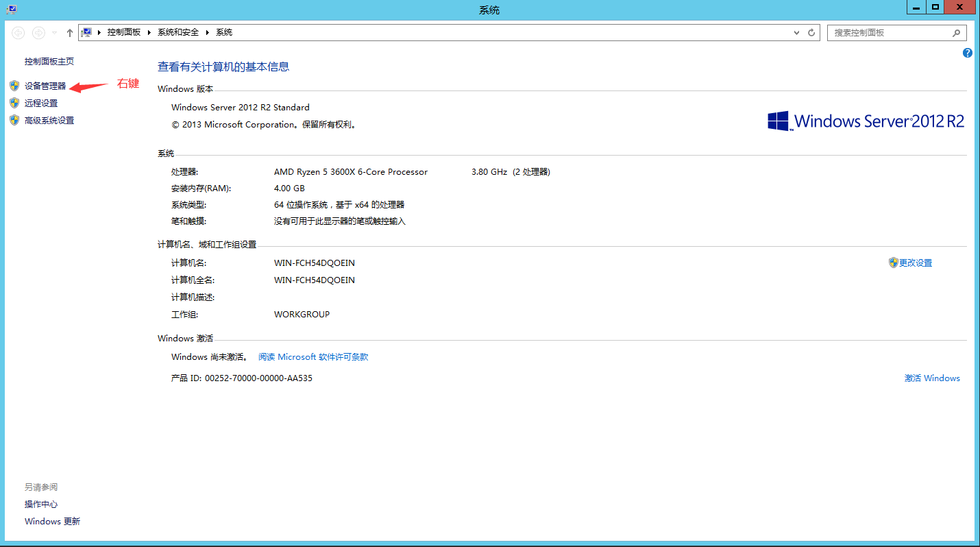980x547 pixels.
Task: Click the shield icon beside 高级系统设置
Action: (x=14, y=119)
